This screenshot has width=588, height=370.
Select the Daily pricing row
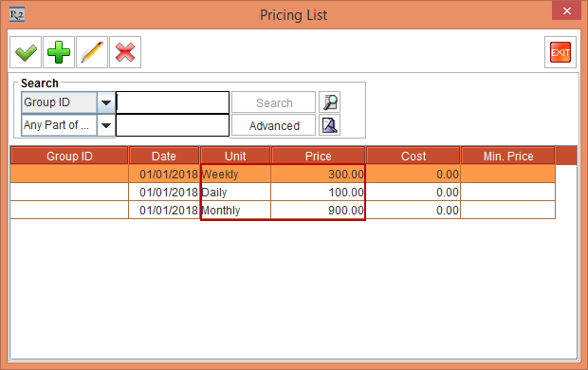point(283,193)
